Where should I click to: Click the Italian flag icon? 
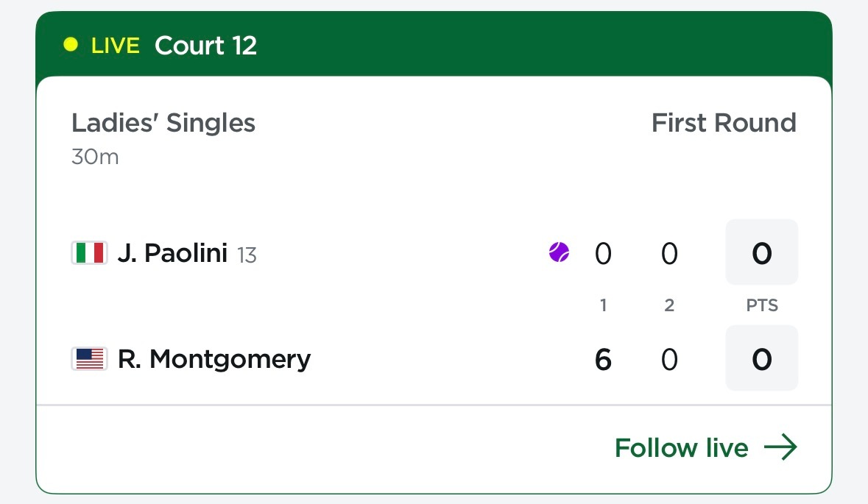pos(89,253)
